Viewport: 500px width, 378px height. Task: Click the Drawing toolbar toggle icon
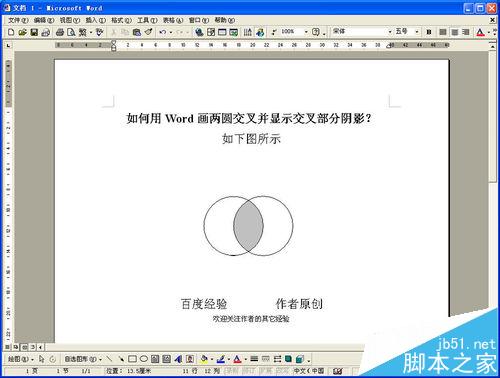point(260,32)
